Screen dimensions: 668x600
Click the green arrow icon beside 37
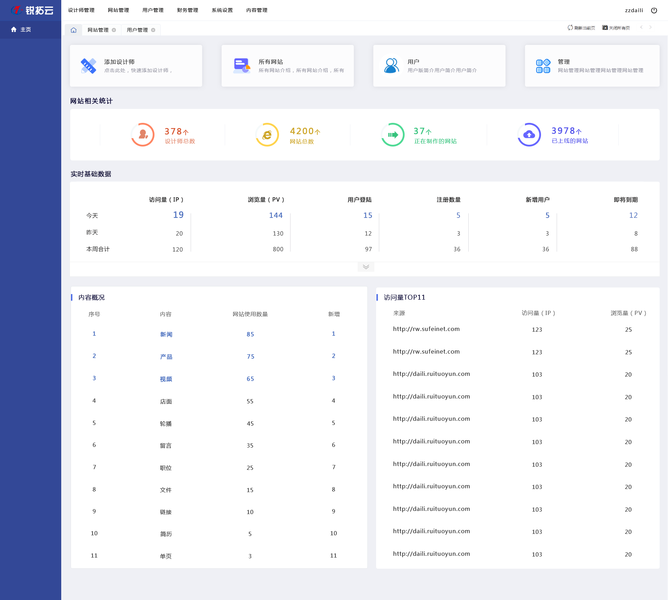click(x=393, y=135)
